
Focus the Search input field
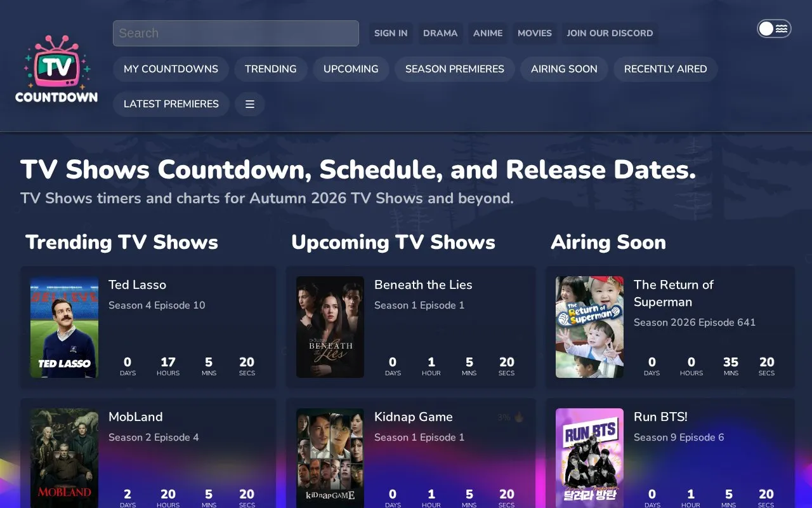pos(236,33)
